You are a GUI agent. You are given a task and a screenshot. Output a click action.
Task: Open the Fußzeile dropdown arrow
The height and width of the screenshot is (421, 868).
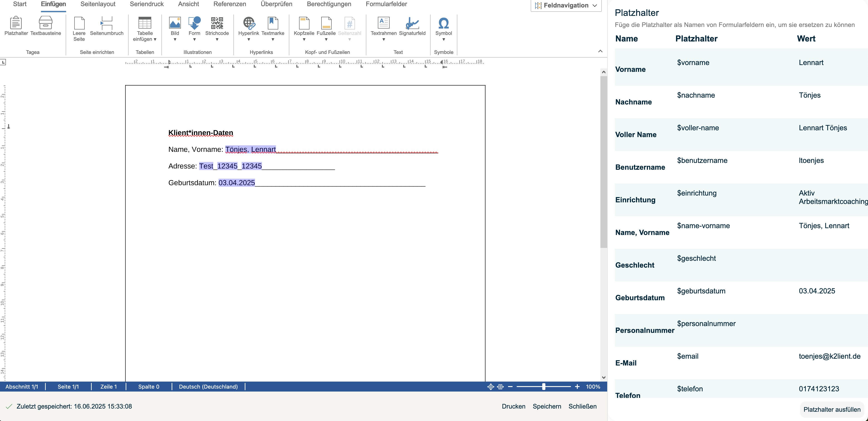click(326, 39)
